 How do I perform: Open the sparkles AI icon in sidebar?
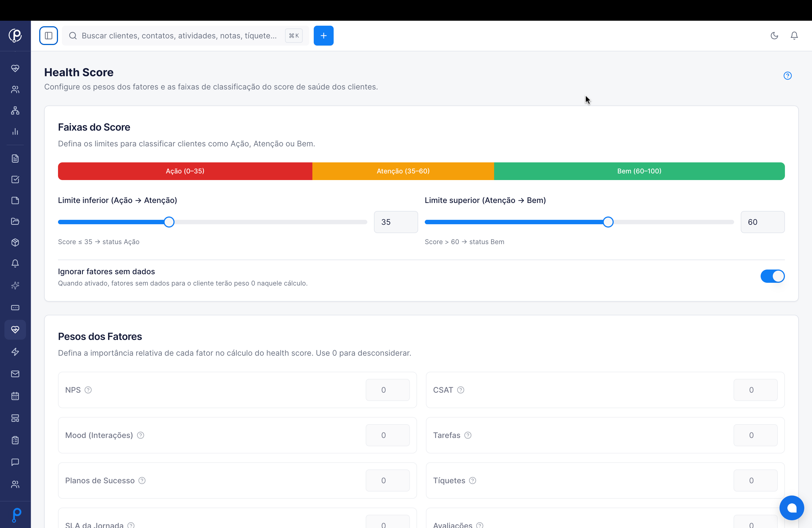(x=15, y=286)
